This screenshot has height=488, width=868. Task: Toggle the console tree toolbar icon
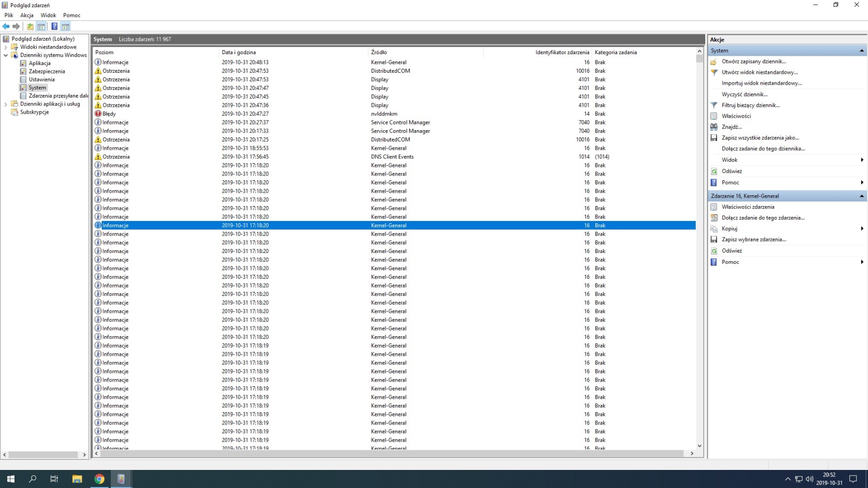(x=41, y=26)
